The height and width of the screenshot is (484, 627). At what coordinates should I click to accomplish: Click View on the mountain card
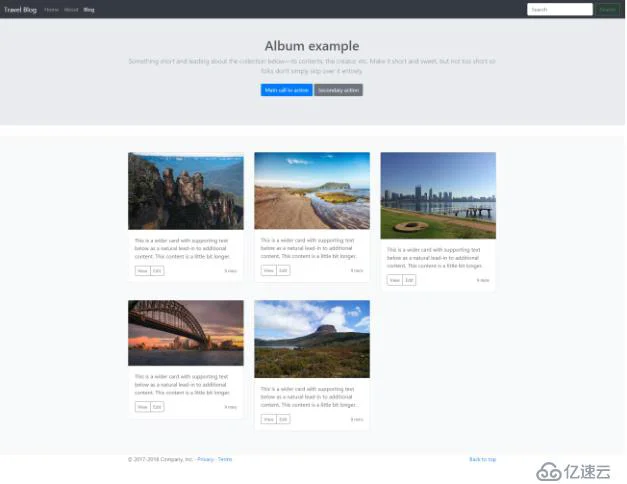point(269,419)
